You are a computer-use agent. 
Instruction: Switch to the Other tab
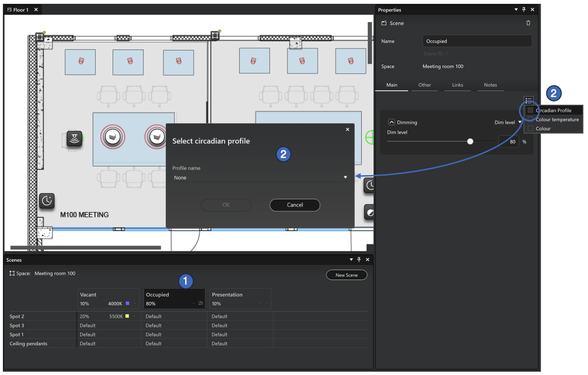coord(424,85)
